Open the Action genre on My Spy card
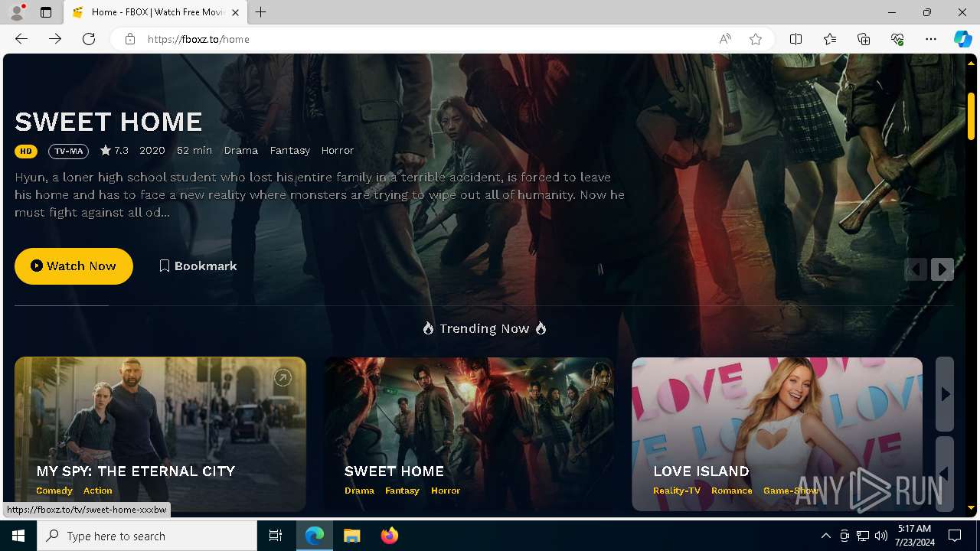Viewport: 980px width, 551px height. pos(98,491)
